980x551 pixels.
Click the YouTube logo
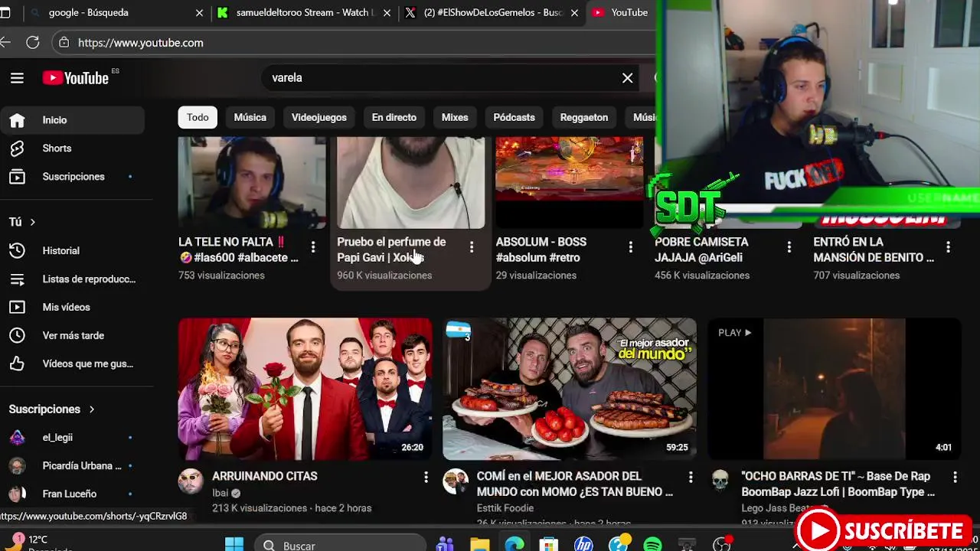click(76, 77)
